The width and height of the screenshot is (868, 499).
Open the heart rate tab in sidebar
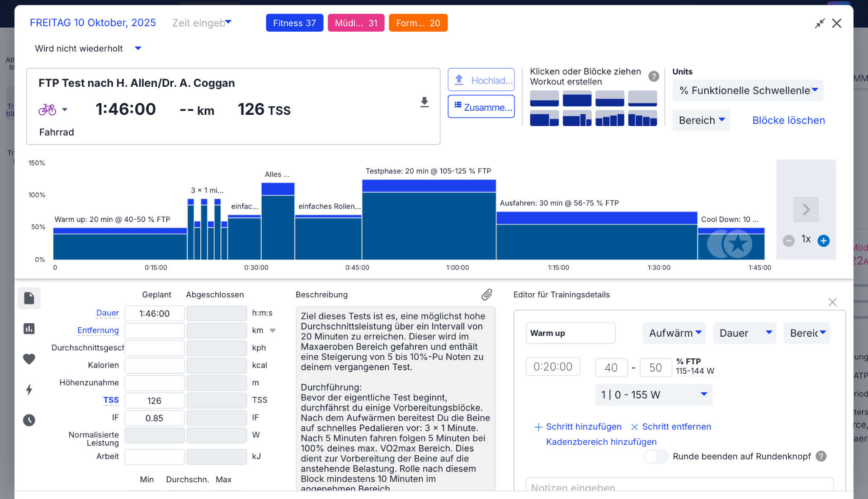click(x=29, y=359)
